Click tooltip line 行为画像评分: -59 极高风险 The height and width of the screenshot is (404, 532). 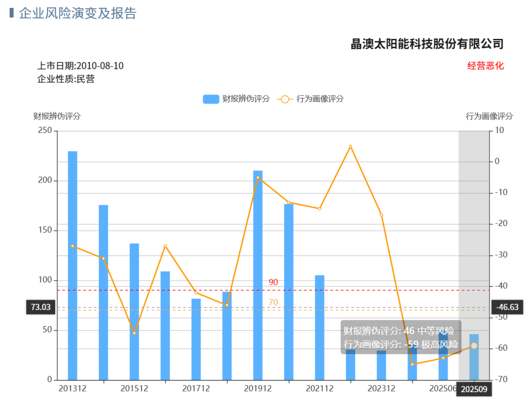point(400,344)
